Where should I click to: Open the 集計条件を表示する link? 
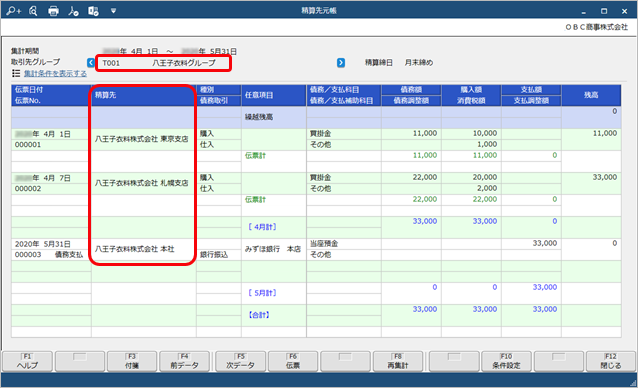click(55, 73)
